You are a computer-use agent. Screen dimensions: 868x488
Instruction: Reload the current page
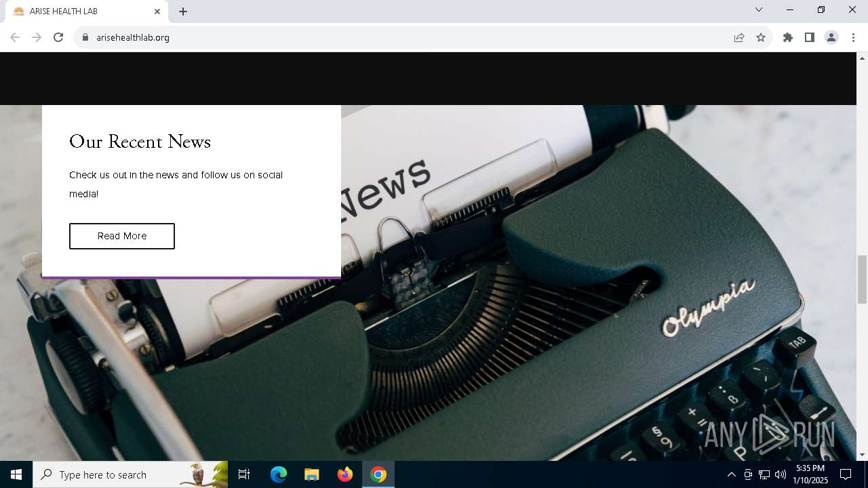tap(58, 37)
